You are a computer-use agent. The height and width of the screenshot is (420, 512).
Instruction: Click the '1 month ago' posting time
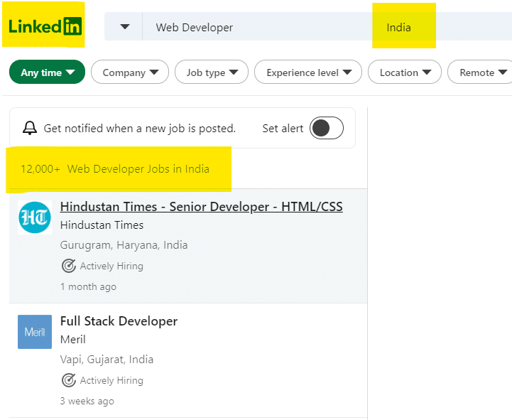pyautogui.click(x=88, y=286)
